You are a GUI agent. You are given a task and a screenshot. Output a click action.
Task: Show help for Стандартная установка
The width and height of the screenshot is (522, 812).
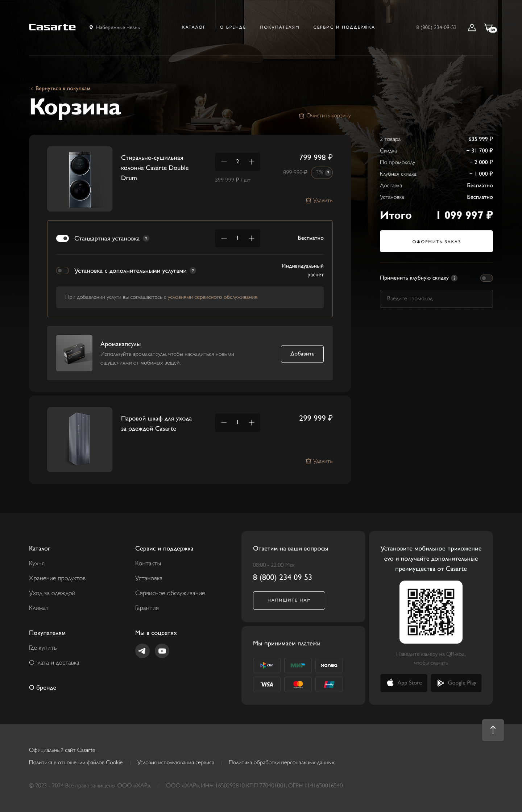pos(146,238)
